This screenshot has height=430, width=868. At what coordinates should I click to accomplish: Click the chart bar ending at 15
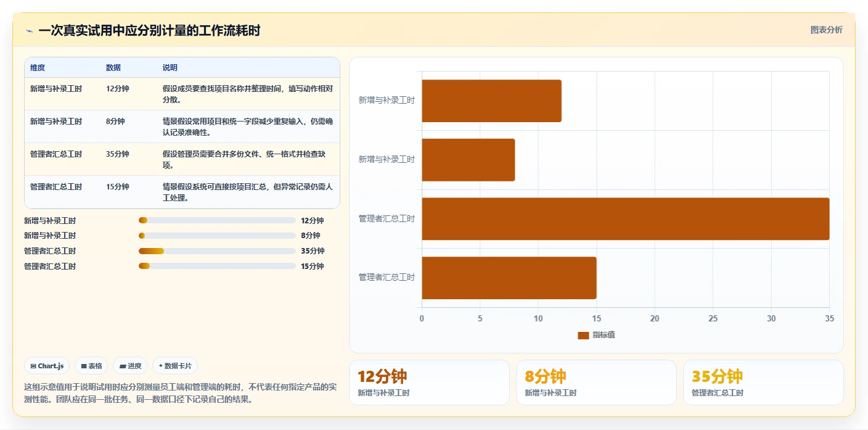point(509,278)
